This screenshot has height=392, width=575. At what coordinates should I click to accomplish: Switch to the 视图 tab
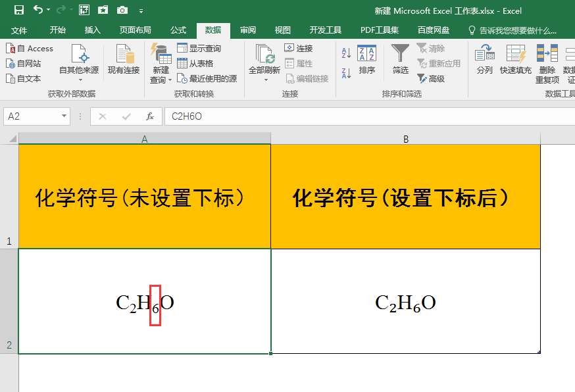coord(283,30)
